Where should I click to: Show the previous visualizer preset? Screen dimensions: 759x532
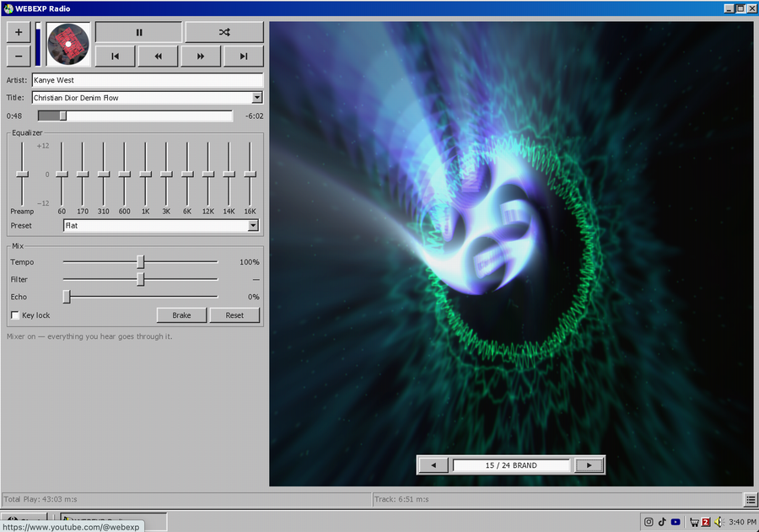coord(433,465)
